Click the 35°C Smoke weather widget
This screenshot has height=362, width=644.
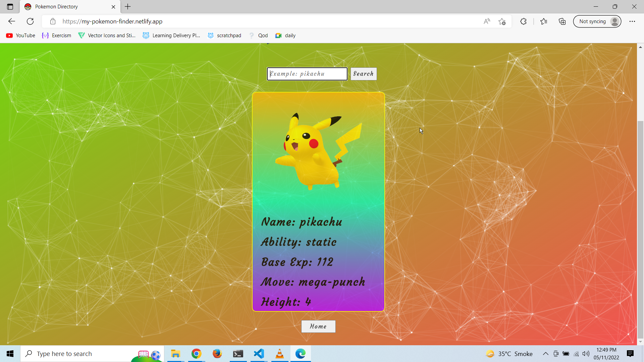509,354
